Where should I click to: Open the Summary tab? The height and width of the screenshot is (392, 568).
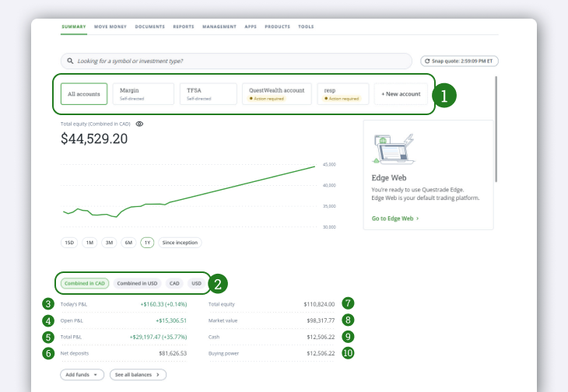pyautogui.click(x=74, y=26)
